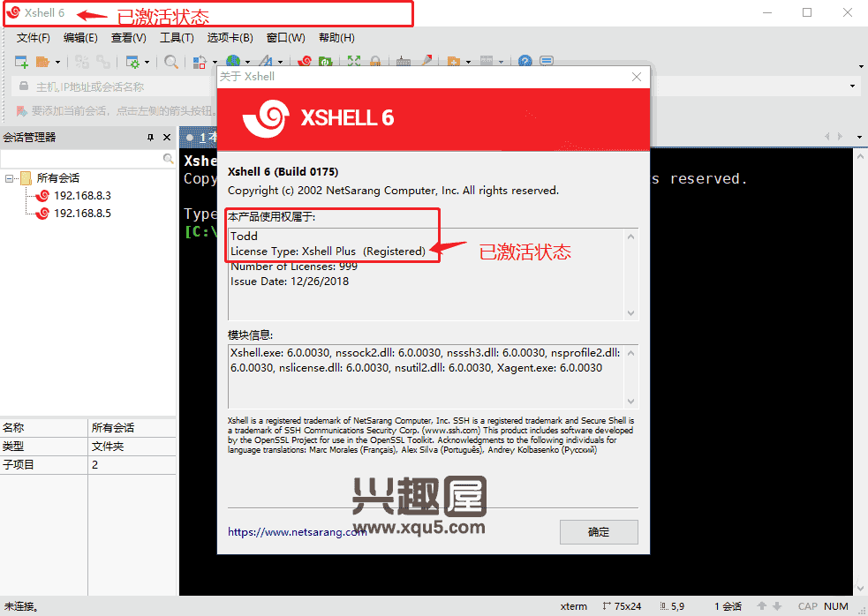Open the 查看(V) menu

(128, 38)
